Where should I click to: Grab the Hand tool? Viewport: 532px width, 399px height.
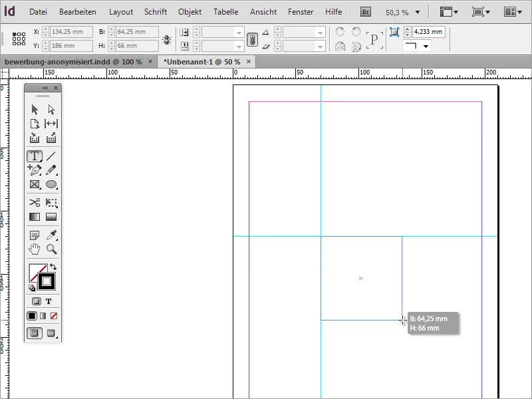[34, 249]
